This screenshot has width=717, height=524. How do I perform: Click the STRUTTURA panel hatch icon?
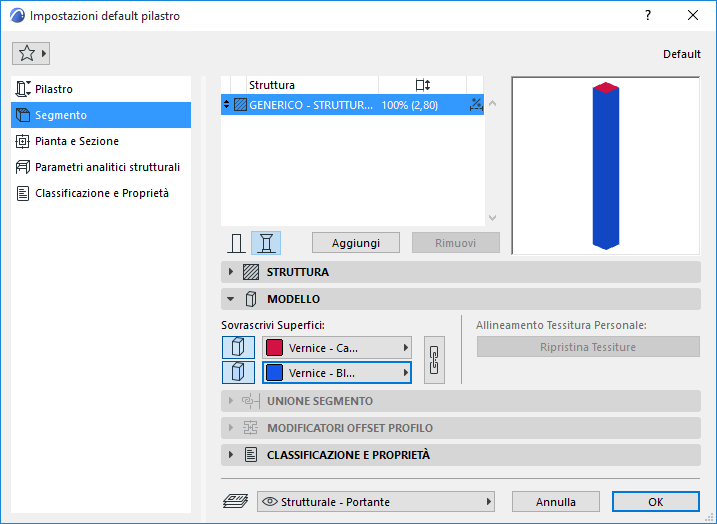tap(251, 272)
